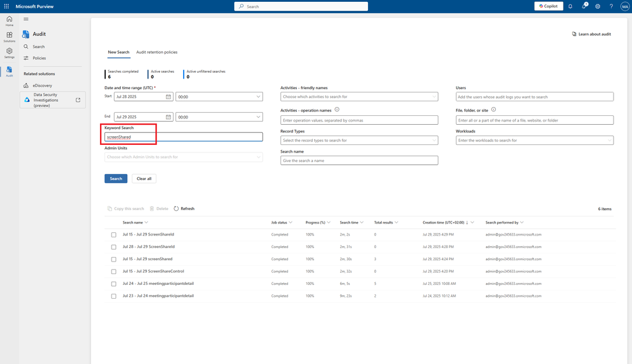Image resolution: width=632 pixels, height=364 pixels.
Task: Open Search name column filter chevron
Action: pos(146,222)
